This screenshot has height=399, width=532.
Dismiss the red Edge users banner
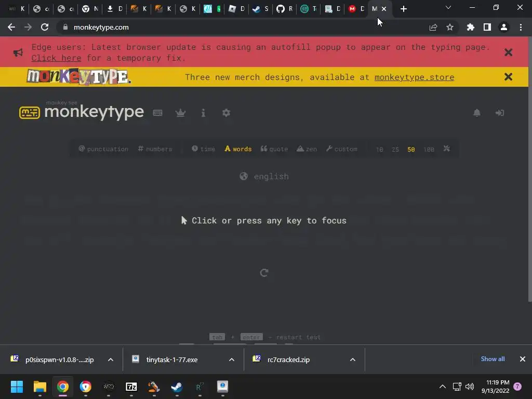pos(508,52)
